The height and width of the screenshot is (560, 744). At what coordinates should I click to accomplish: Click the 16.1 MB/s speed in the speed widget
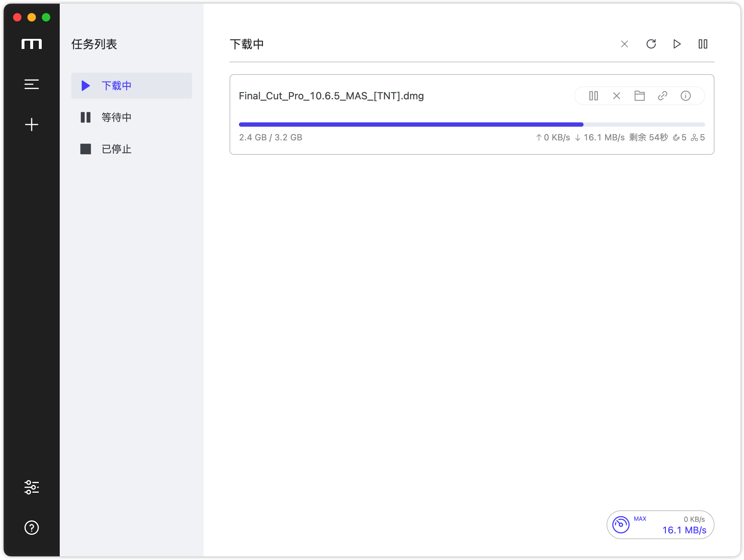pyautogui.click(x=685, y=530)
